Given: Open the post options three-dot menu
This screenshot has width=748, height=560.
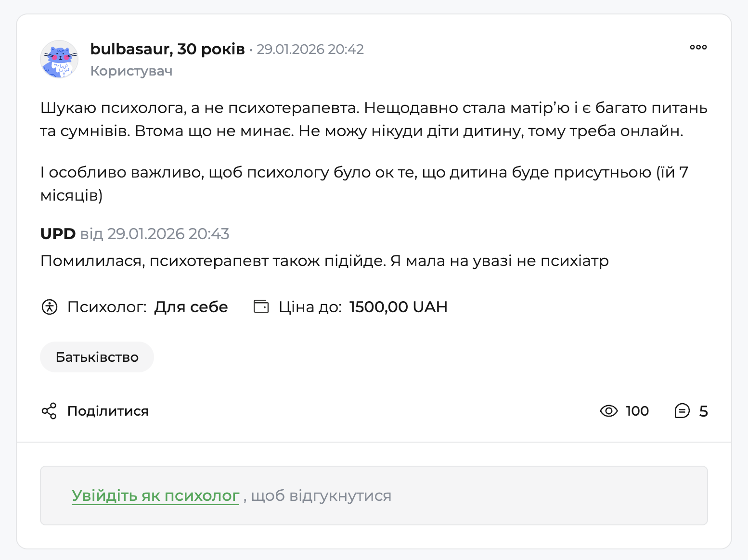Looking at the screenshot, I should (x=698, y=47).
